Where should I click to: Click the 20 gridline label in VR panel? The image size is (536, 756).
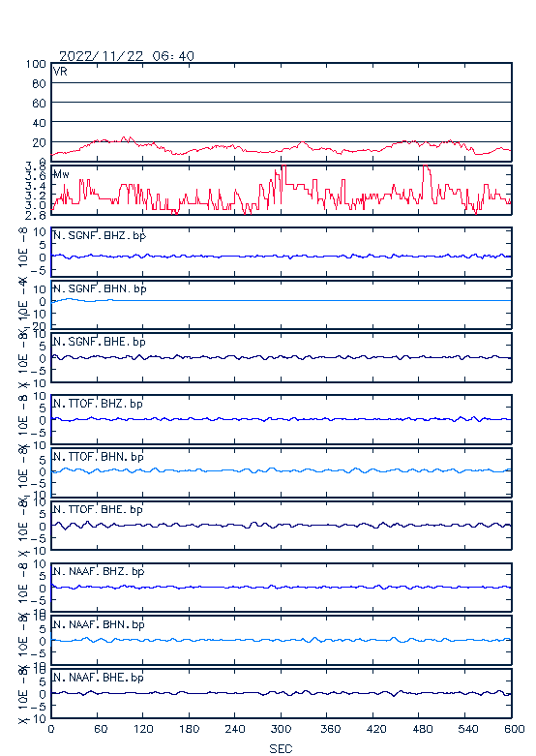pyautogui.click(x=39, y=142)
